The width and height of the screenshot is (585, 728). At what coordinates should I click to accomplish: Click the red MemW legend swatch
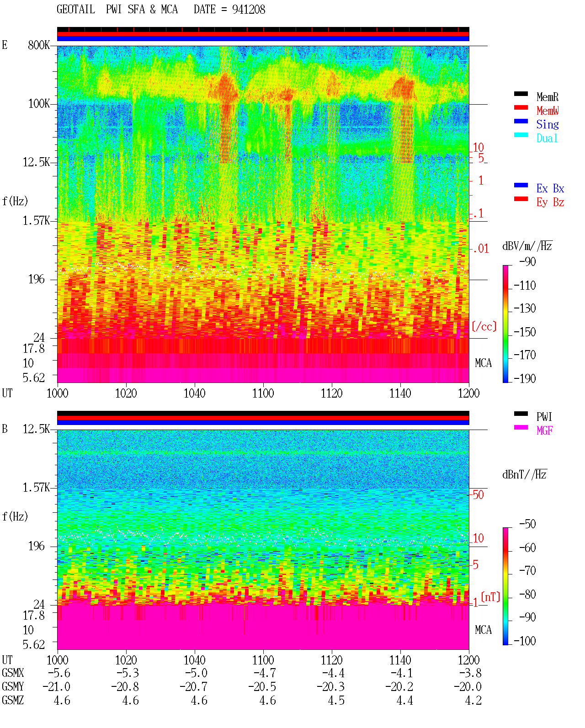click(x=521, y=108)
